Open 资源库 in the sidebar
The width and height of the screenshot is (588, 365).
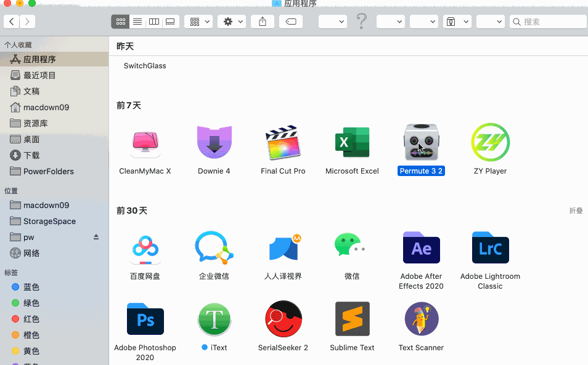click(54, 123)
